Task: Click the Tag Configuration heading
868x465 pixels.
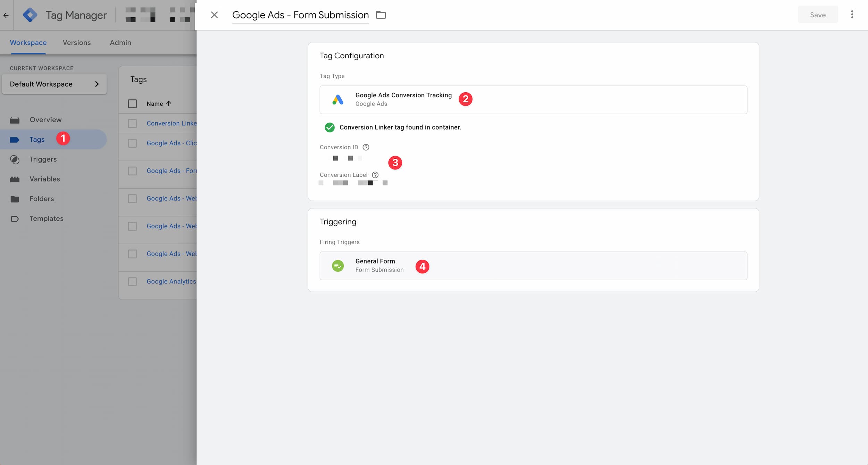Action: pos(352,56)
